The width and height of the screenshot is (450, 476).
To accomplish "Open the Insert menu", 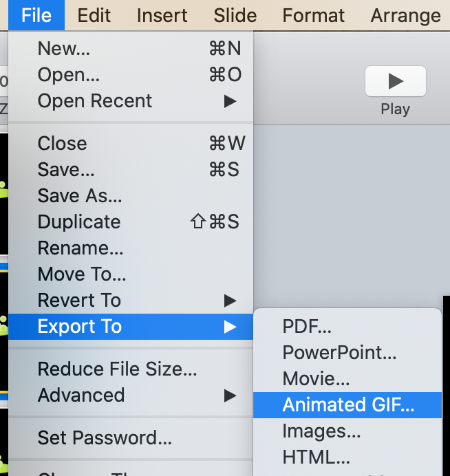I will (162, 15).
